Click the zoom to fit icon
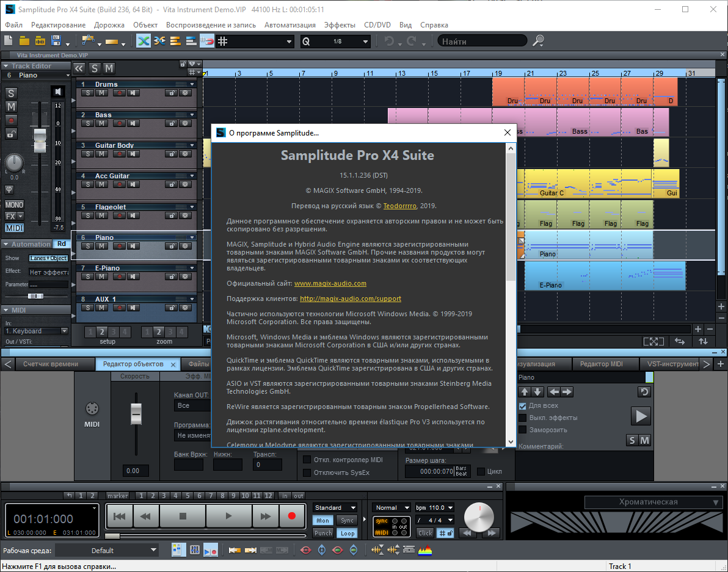 (653, 341)
